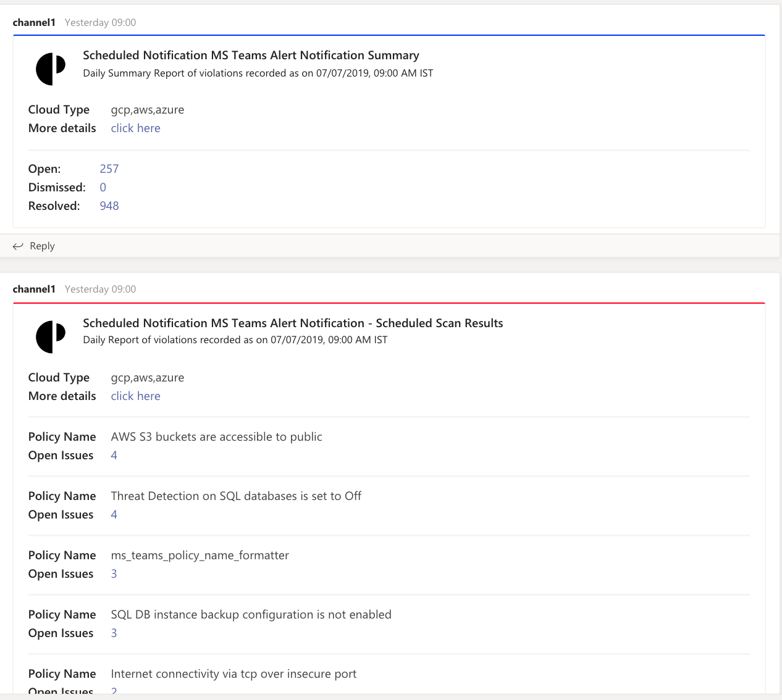This screenshot has width=782, height=700.
Task: Click the 'Dismissed:' label
Action: [x=57, y=187]
